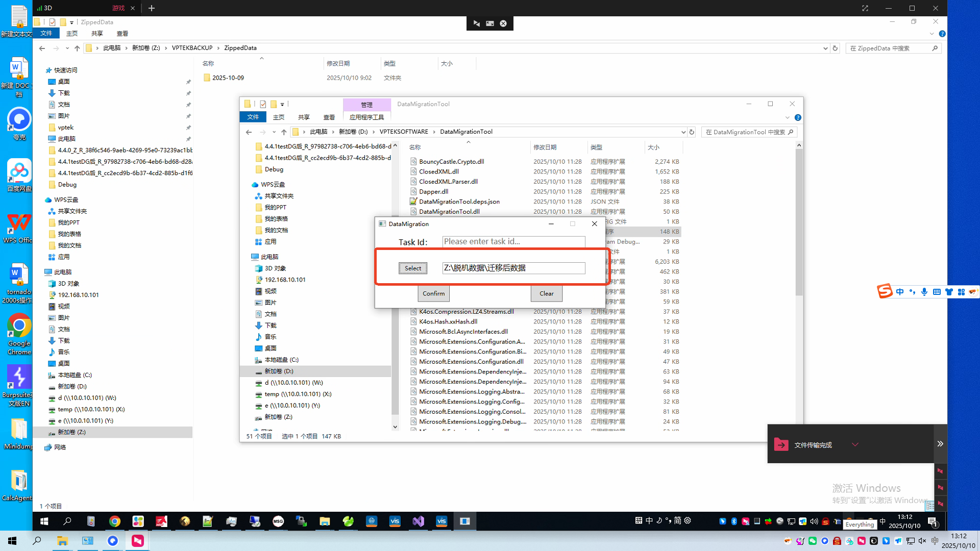Go up one folder level in ZippedData window

coord(77,48)
